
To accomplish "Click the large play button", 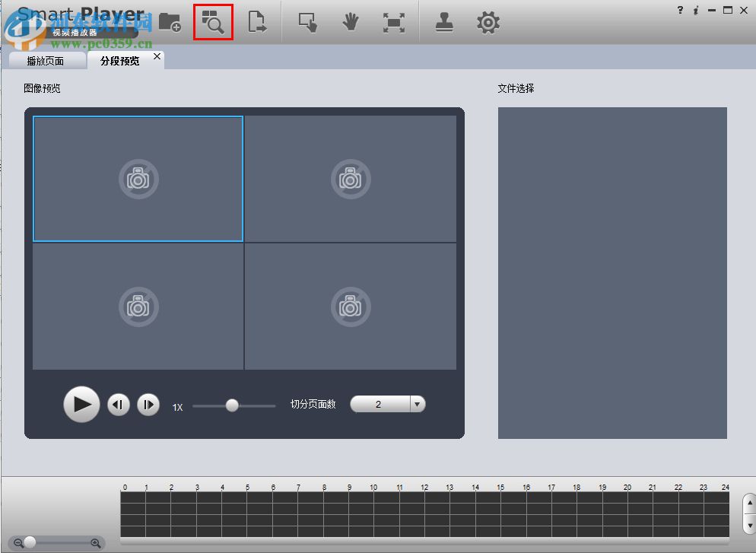I will [x=81, y=404].
